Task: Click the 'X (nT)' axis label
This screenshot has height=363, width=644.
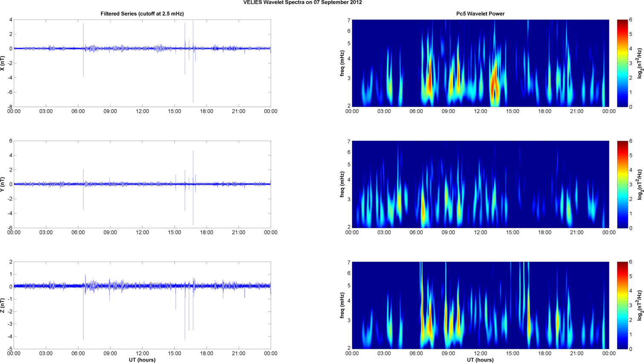Action: coord(3,63)
